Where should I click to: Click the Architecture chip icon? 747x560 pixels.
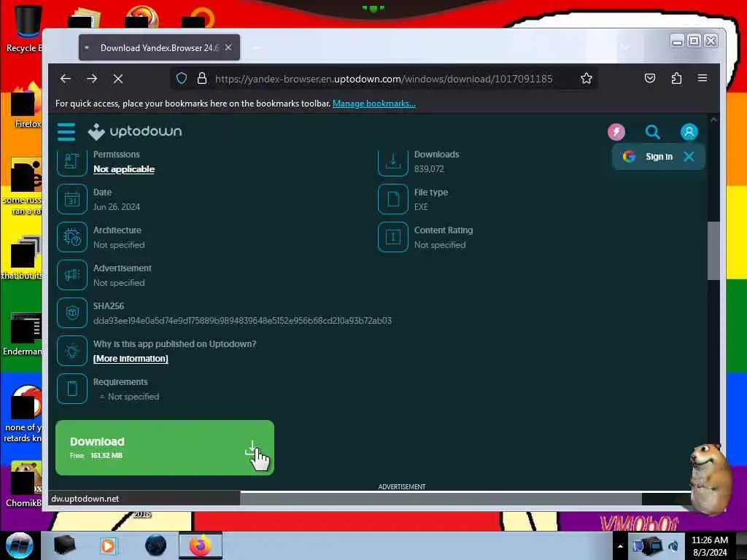pos(72,237)
